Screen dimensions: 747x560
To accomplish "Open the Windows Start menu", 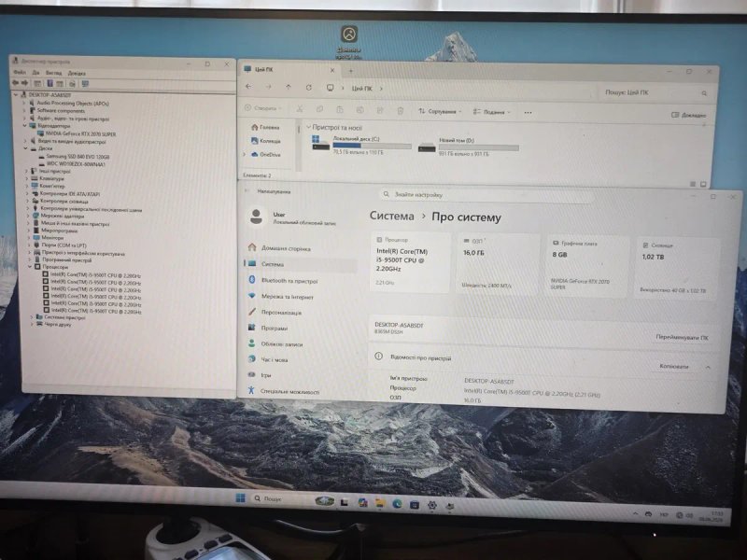I will [x=240, y=498].
